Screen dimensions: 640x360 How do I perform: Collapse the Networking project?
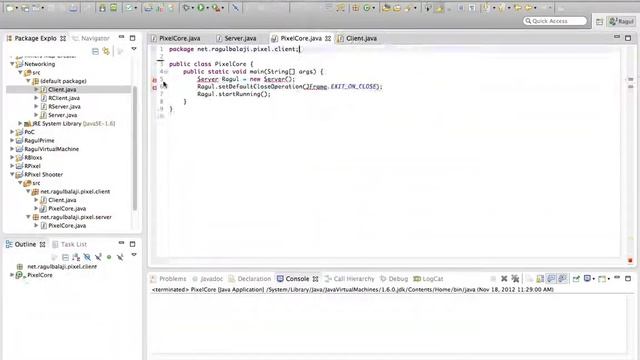12,64
